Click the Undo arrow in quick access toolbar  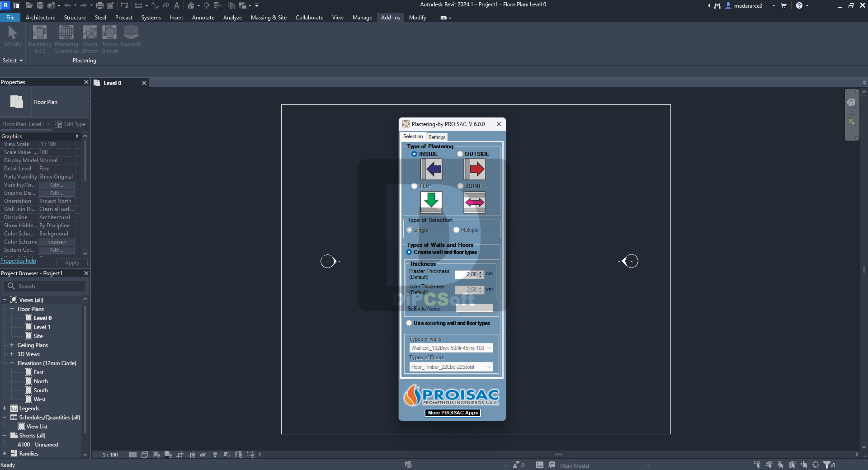pos(67,5)
